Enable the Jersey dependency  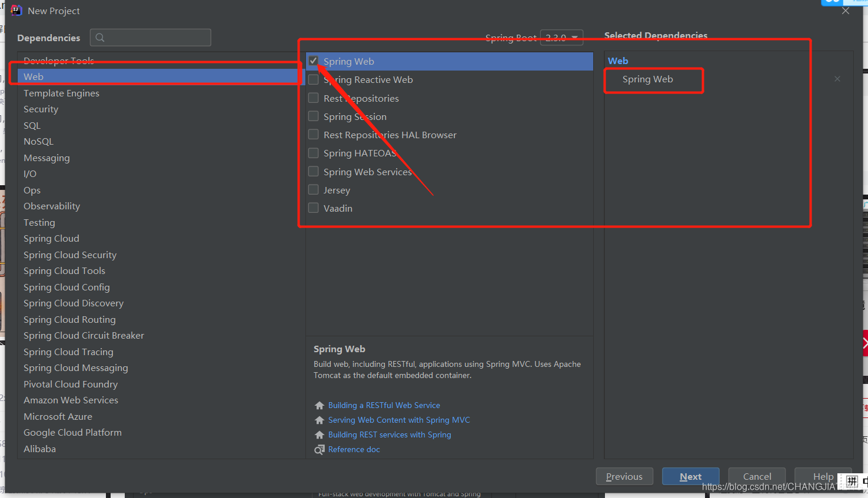(314, 189)
